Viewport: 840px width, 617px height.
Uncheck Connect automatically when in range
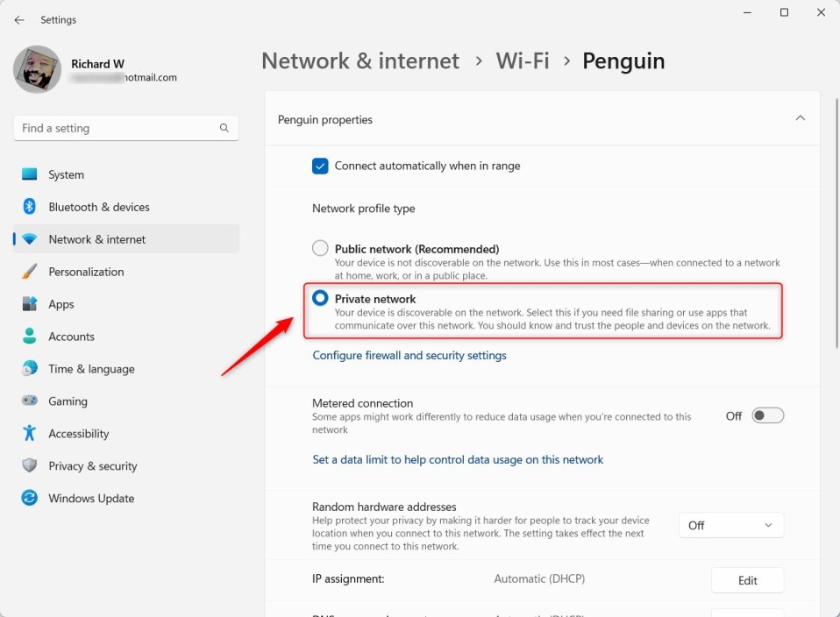321,166
